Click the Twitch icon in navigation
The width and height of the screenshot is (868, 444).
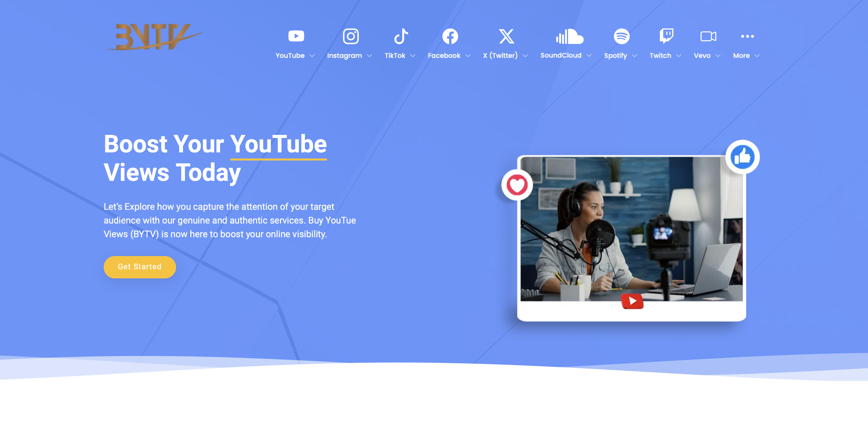(x=666, y=36)
